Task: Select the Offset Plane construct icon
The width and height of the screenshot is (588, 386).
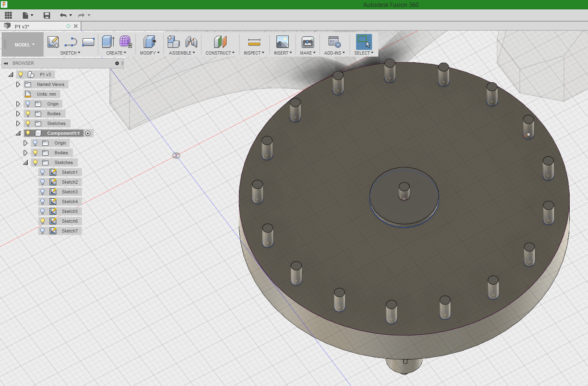Action: point(220,42)
